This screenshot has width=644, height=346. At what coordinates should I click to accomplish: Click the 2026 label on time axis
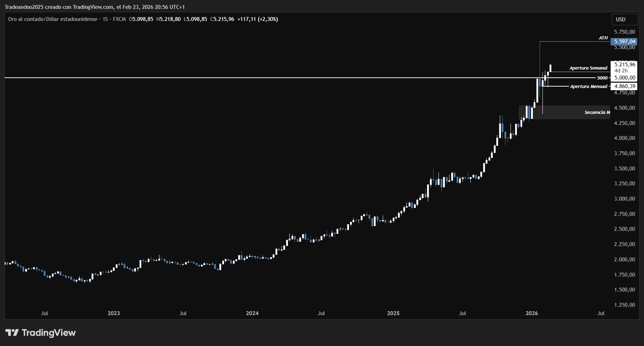531,313
